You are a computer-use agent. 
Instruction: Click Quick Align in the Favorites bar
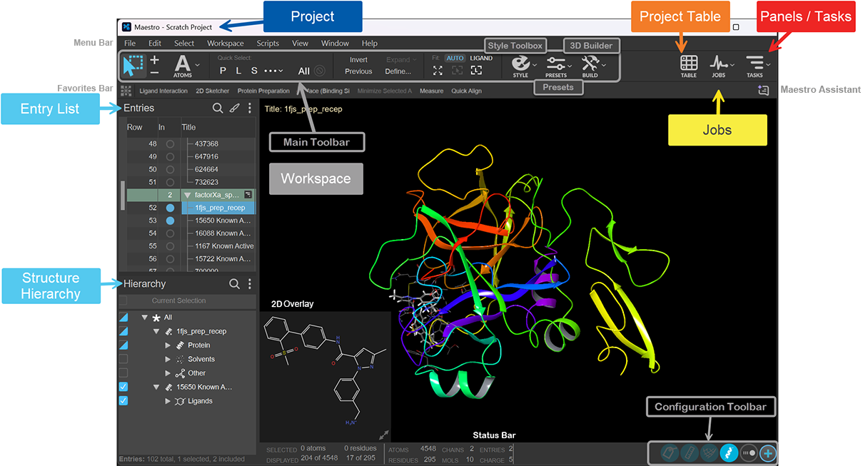coord(468,91)
